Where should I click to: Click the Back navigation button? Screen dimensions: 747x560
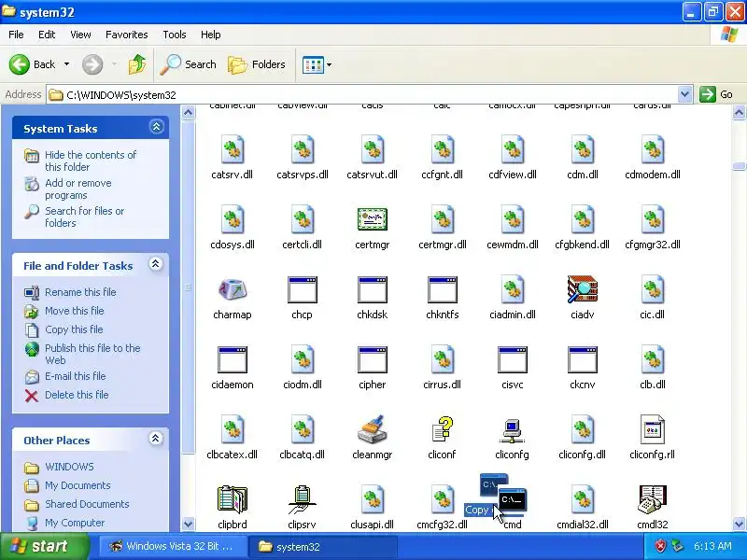point(33,64)
